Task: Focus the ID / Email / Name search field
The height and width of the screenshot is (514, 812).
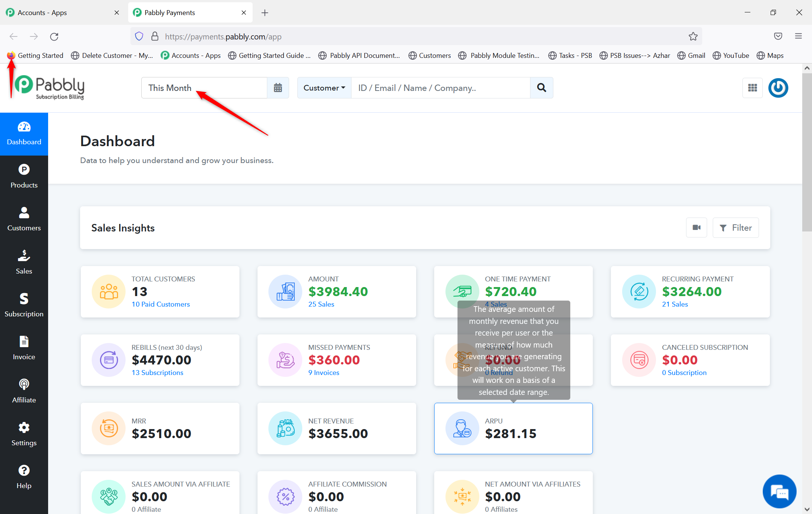Action: pyautogui.click(x=441, y=88)
